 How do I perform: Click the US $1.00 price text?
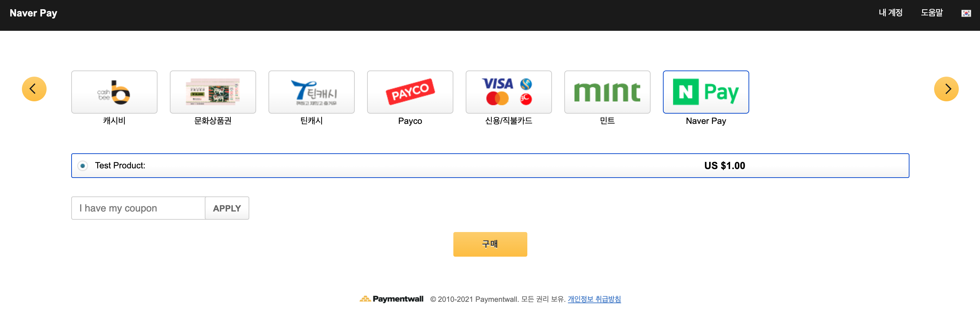pos(724,166)
